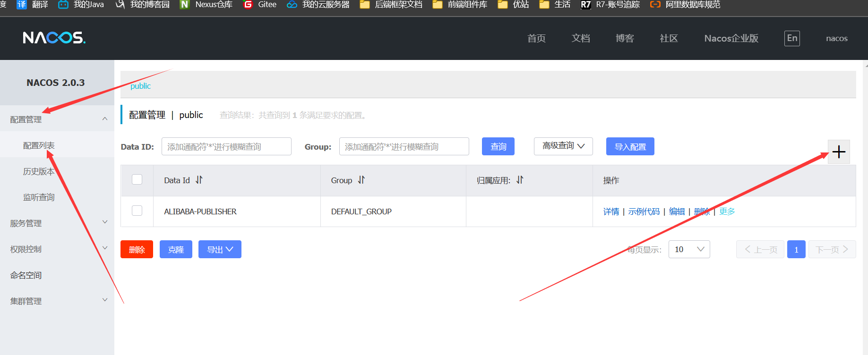The height and width of the screenshot is (355, 868).
Task: Go to 首页 in top navigation
Action: pos(536,38)
